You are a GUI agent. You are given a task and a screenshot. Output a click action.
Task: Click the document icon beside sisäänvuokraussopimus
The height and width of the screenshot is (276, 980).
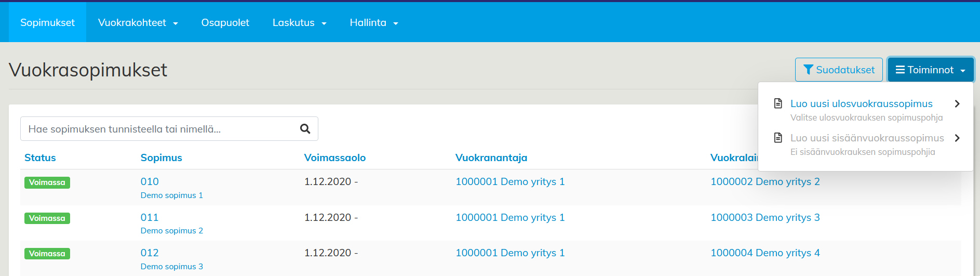[x=778, y=138]
